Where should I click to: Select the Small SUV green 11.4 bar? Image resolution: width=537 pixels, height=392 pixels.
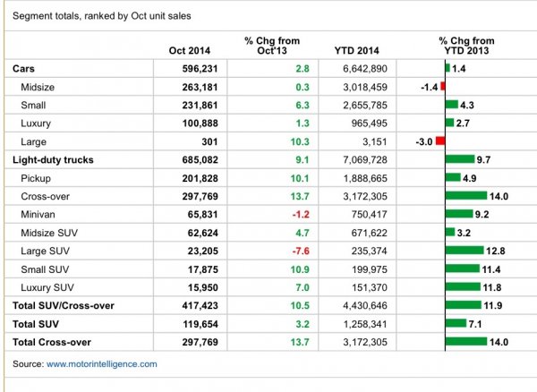462,268
